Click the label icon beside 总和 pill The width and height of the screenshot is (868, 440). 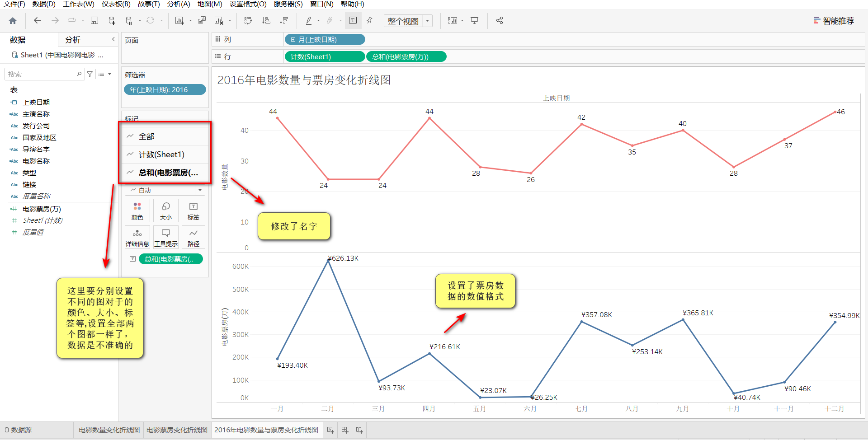(x=132, y=259)
